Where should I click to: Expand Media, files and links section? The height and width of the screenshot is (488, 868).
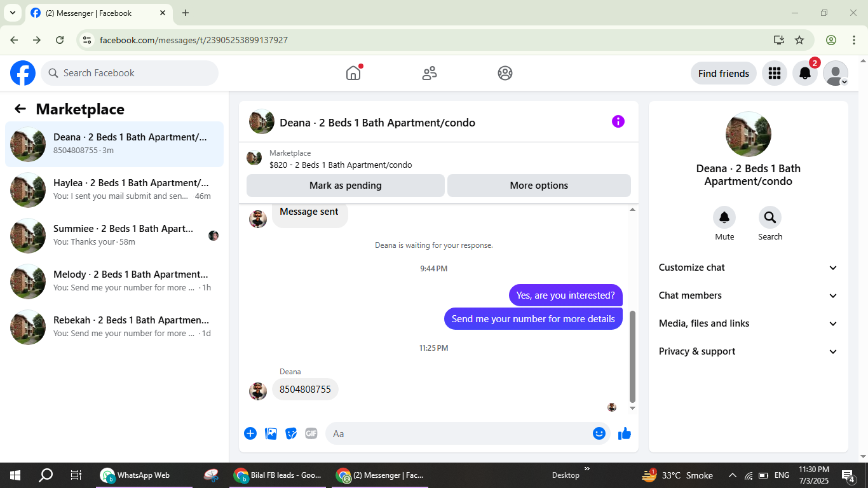coord(749,323)
